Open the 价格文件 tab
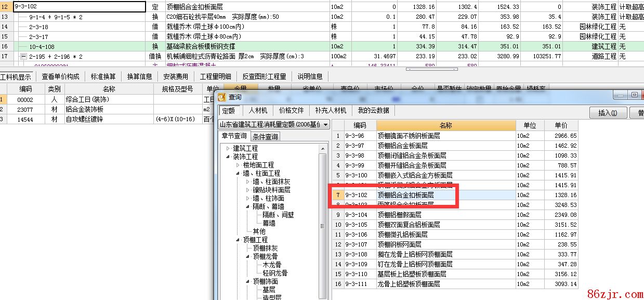 point(291,110)
